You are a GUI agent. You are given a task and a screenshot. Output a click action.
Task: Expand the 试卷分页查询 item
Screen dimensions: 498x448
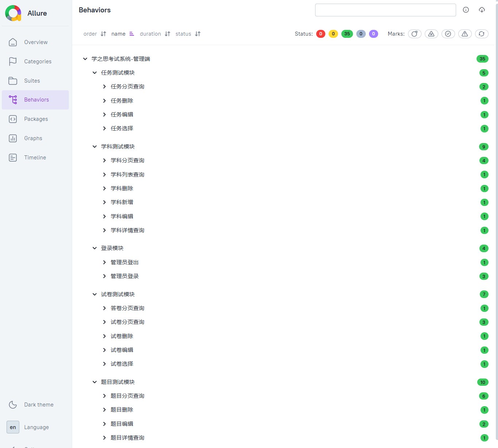[x=104, y=322]
